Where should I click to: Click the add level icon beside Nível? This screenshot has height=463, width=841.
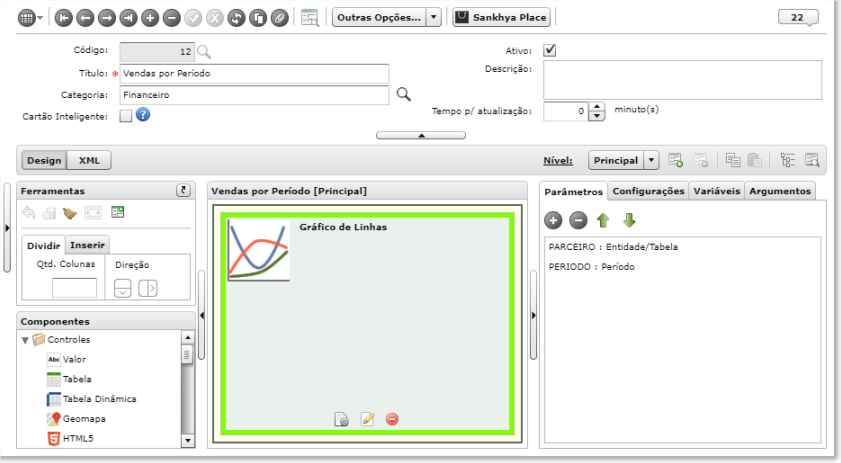[x=676, y=160]
